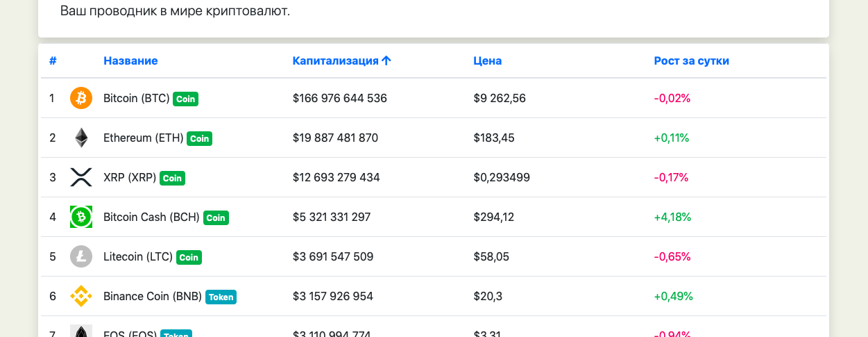The height and width of the screenshot is (337, 868).
Task: Click Bitcoin Cash +4,18% daily growth value
Action: tap(672, 217)
